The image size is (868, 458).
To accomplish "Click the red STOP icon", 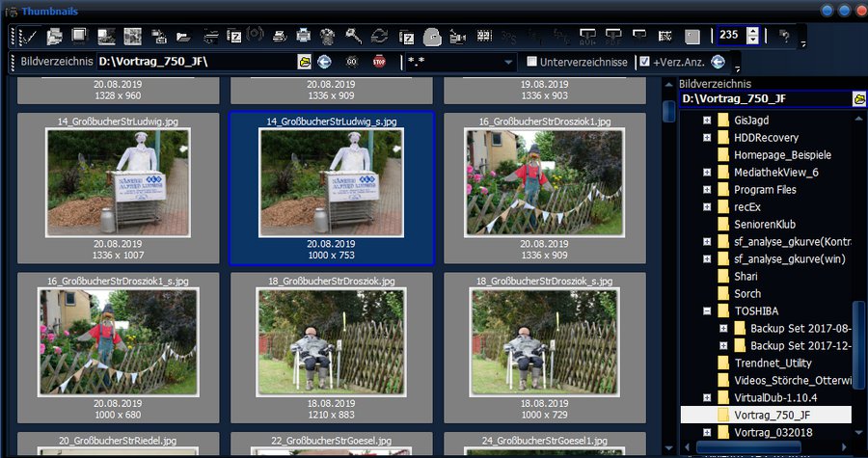I will click(x=379, y=62).
